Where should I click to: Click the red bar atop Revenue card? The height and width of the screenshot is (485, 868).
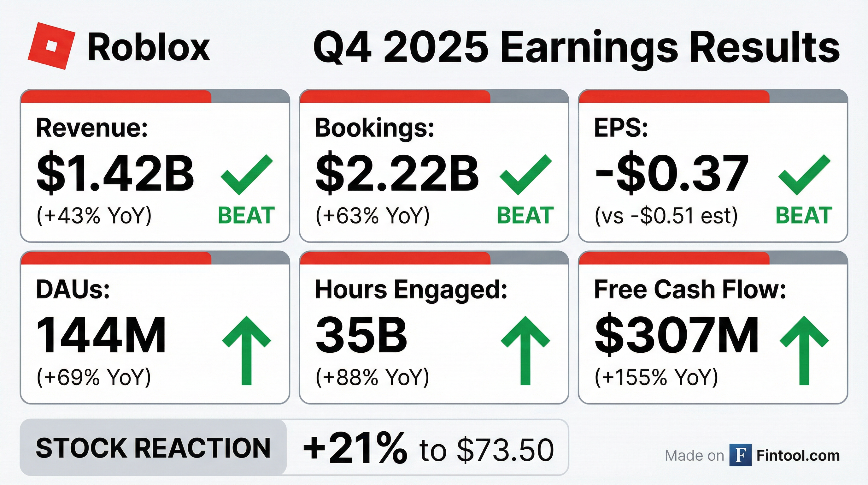(116, 96)
